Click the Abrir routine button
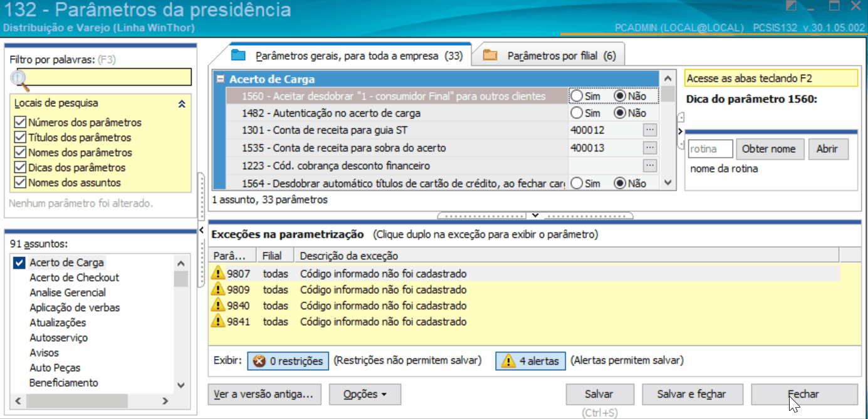The image size is (868, 419). point(827,149)
